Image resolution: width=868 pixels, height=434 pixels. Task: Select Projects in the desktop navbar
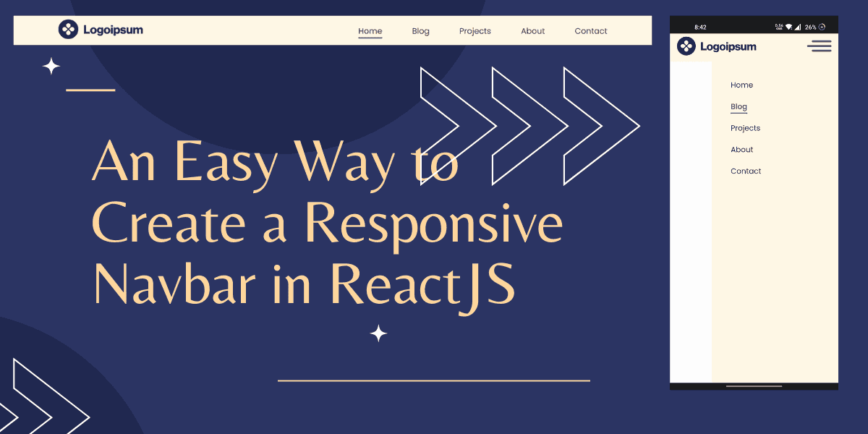[475, 31]
